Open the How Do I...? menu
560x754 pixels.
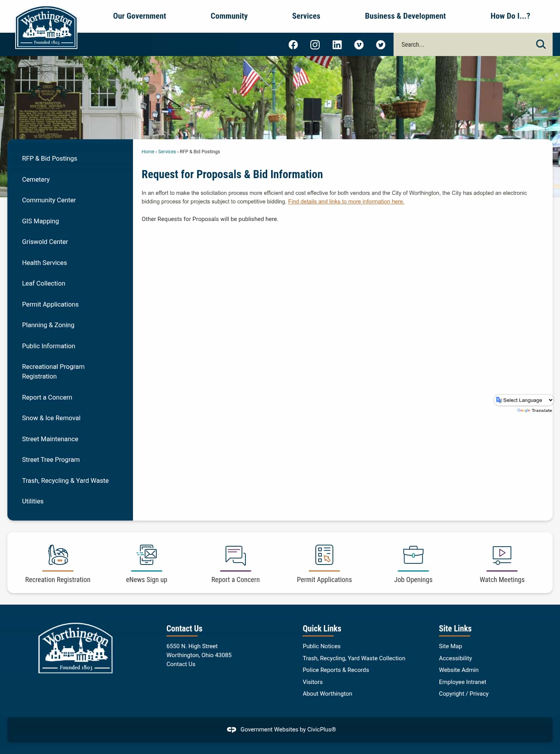click(510, 16)
